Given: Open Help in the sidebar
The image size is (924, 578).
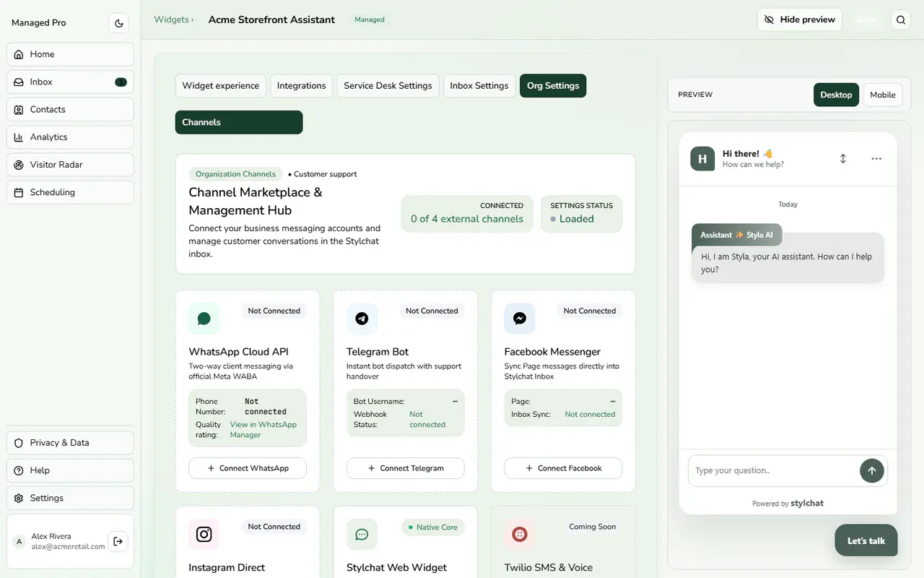Looking at the screenshot, I should point(70,470).
